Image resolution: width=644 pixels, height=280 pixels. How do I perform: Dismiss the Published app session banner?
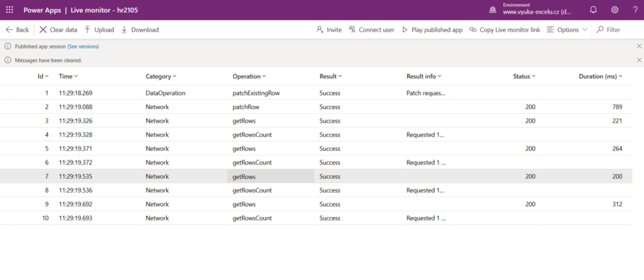tap(639, 46)
